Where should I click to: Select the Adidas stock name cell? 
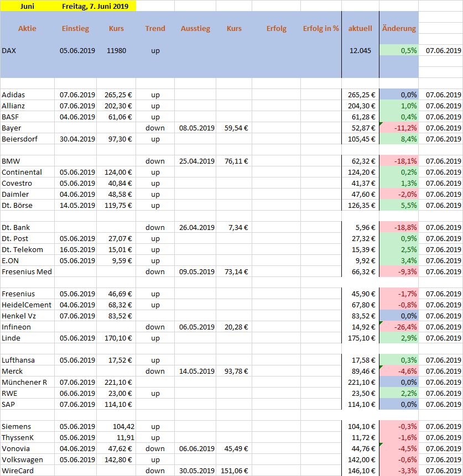point(27,95)
